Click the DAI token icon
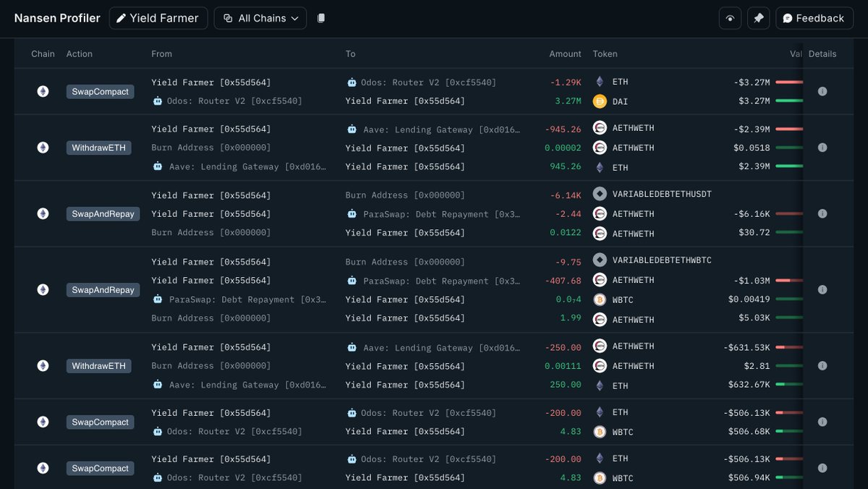 pyautogui.click(x=600, y=101)
